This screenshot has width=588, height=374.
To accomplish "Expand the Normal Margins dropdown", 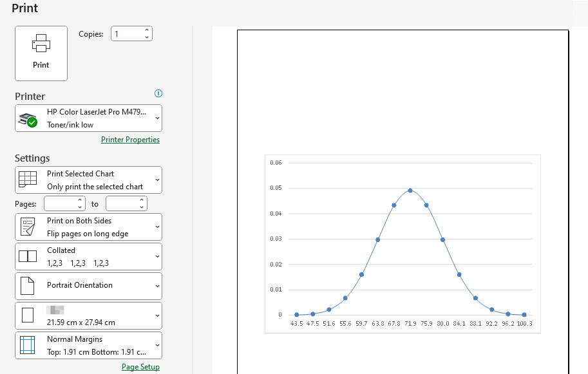I will pos(158,345).
